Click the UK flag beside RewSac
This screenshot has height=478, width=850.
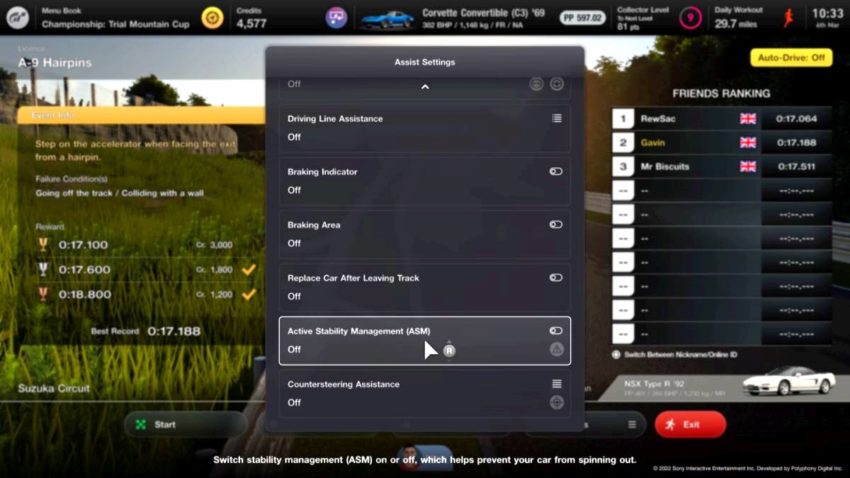click(x=747, y=119)
